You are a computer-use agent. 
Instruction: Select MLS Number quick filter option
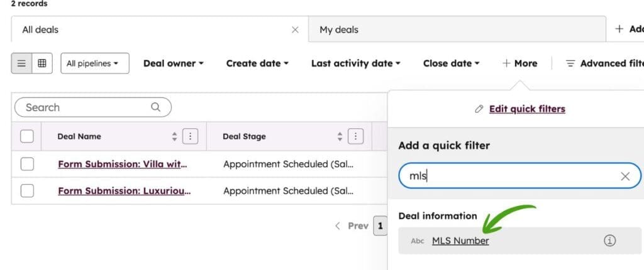tap(460, 240)
